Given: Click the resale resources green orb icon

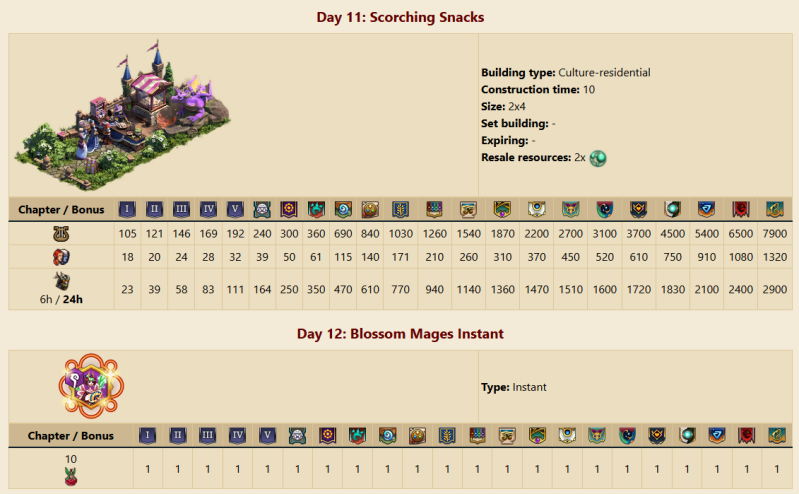Looking at the screenshot, I should coord(599,158).
